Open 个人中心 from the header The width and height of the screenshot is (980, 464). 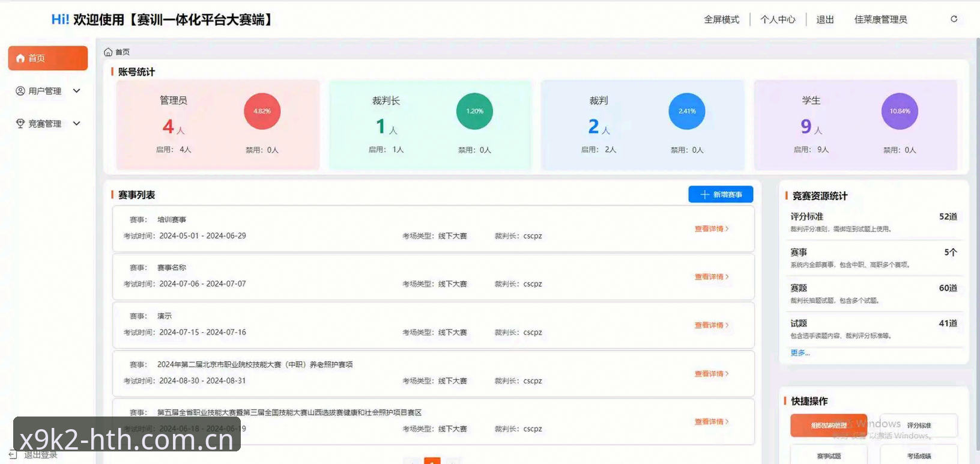point(778,20)
